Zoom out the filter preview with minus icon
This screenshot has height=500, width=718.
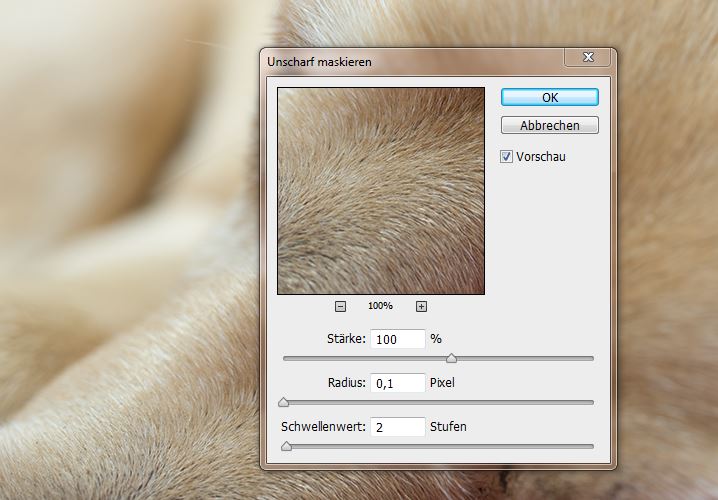point(340,306)
